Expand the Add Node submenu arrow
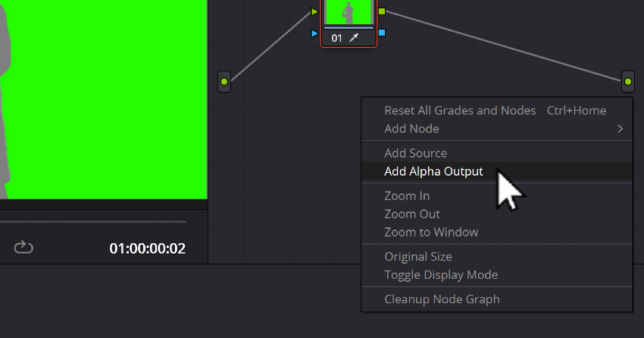 pos(621,129)
